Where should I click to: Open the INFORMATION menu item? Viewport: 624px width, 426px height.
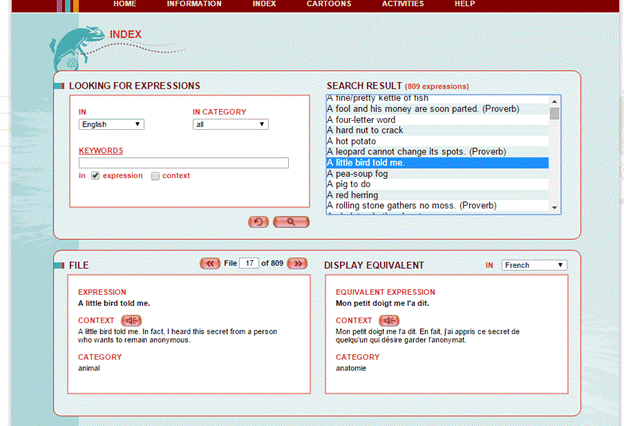(194, 4)
